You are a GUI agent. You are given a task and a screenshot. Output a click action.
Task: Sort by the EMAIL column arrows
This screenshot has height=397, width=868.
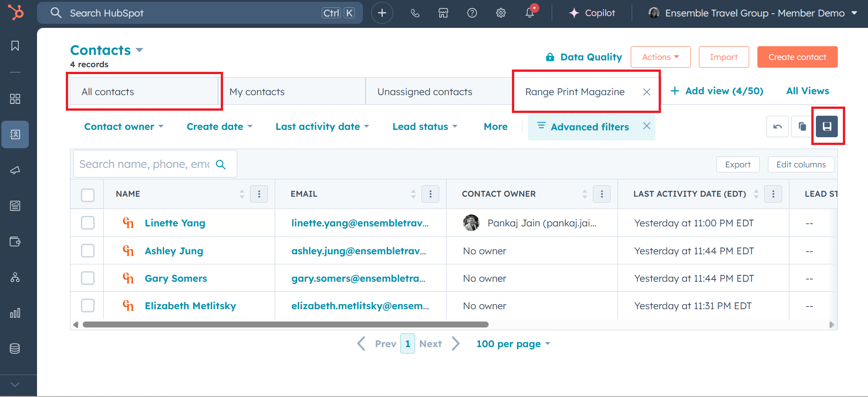tap(413, 194)
